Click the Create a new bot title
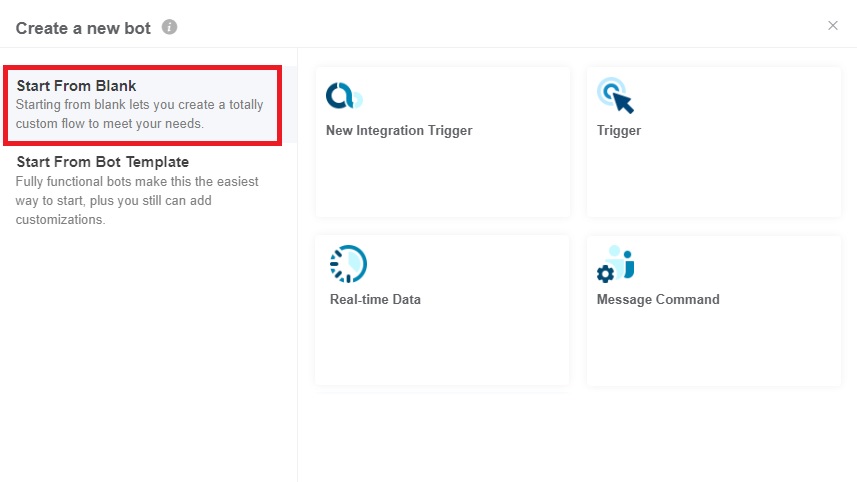857x482 pixels. (x=83, y=28)
